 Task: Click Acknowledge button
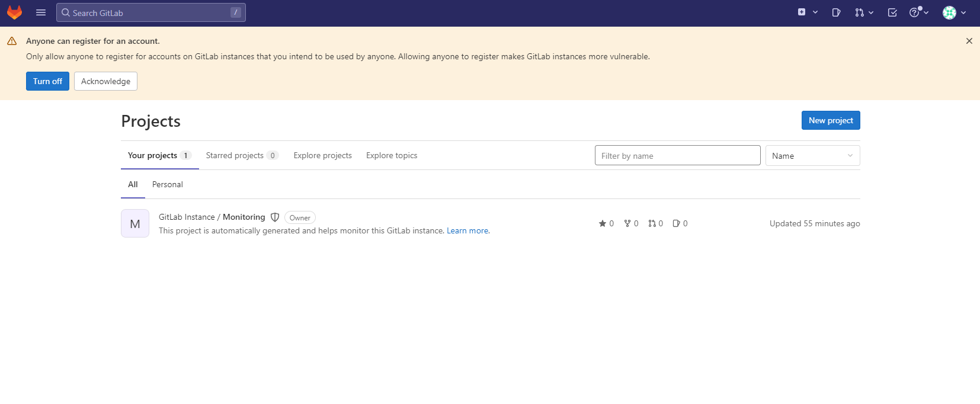pyautogui.click(x=105, y=81)
